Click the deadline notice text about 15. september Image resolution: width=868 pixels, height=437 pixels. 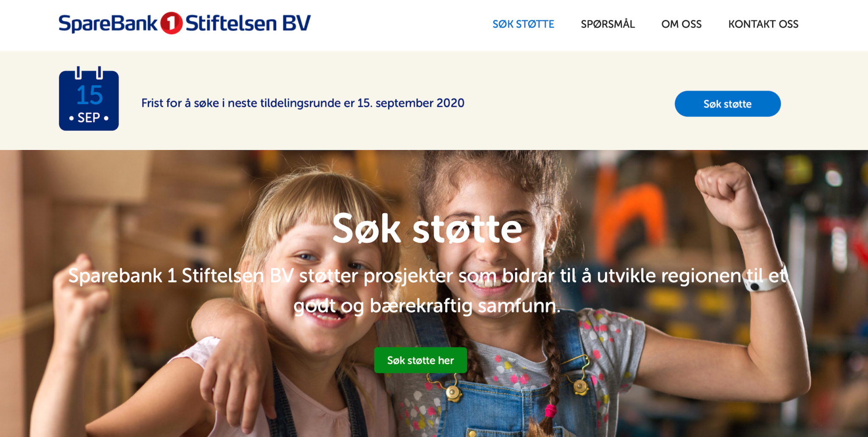303,103
